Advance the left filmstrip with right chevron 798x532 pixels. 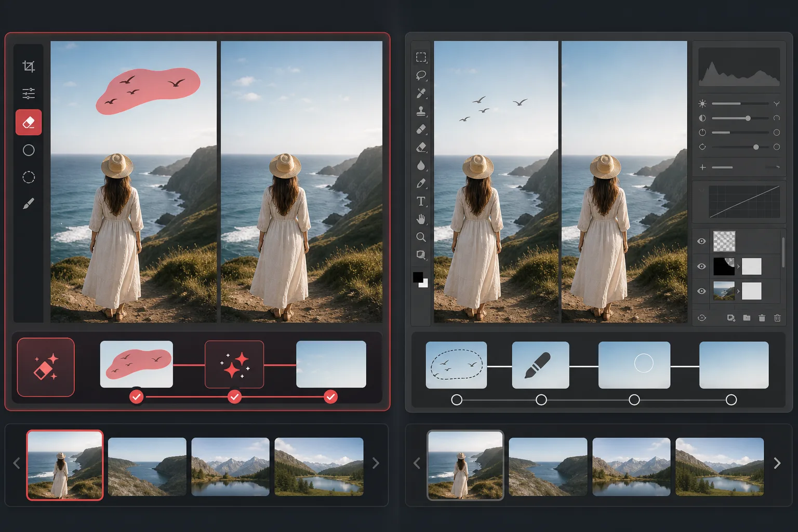376,463
